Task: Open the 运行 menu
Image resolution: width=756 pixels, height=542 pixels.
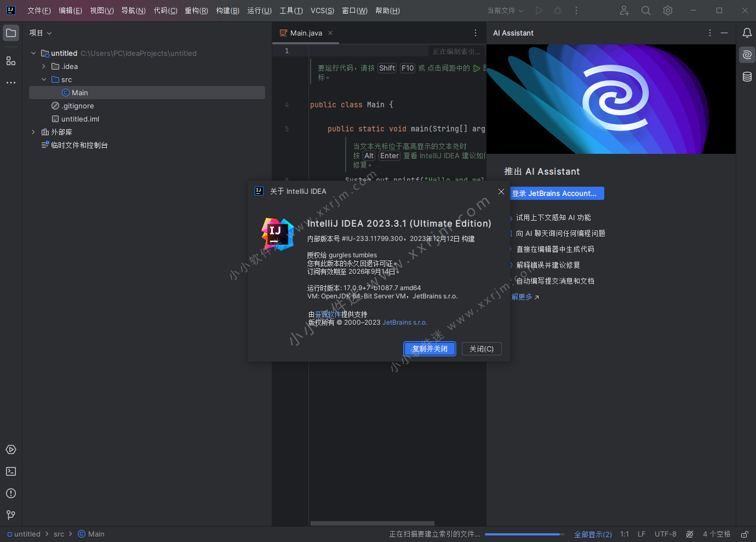Action: pos(260,10)
